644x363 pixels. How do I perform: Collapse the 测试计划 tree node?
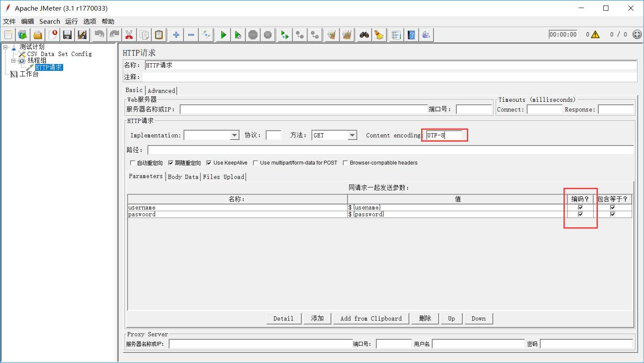[x=6, y=47]
